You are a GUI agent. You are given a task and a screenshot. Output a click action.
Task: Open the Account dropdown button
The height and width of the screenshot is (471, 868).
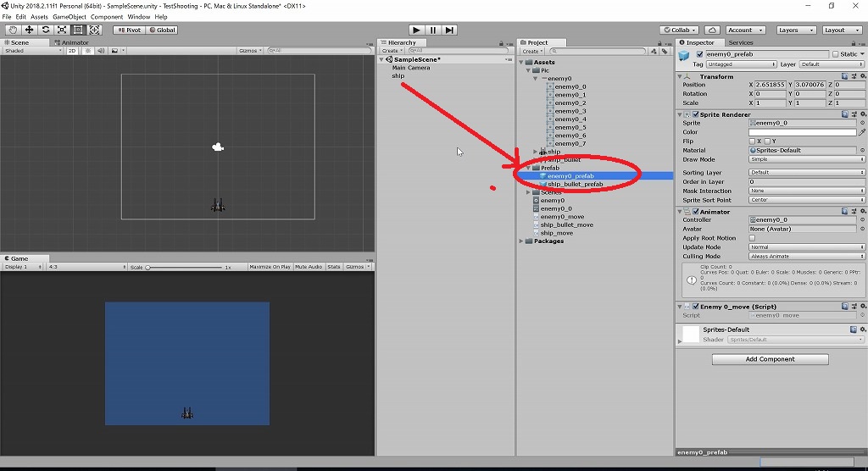coord(744,30)
